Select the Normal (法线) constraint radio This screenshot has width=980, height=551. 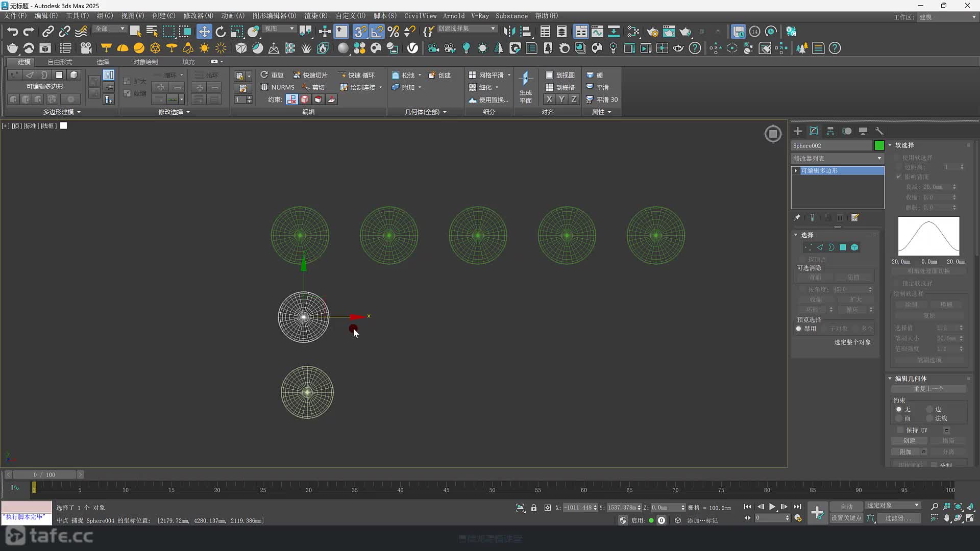click(x=929, y=418)
